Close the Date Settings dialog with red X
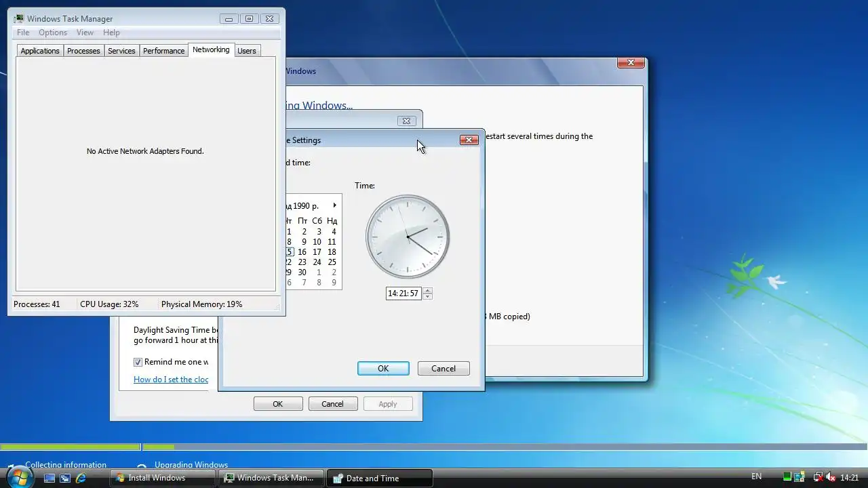Image resolution: width=868 pixels, height=488 pixels. pyautogui.click(x=469, y=140)
